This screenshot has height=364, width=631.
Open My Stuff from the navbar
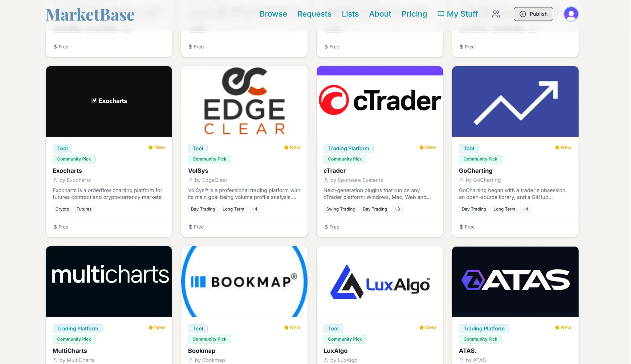pos(458,14)
